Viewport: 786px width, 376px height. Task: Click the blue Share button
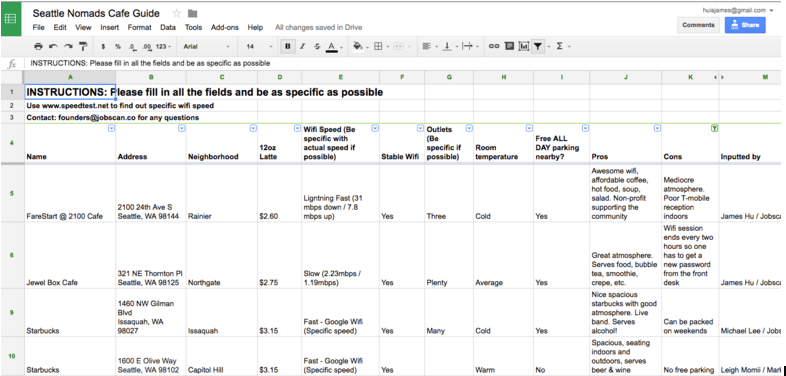click(x=745, y=25)
